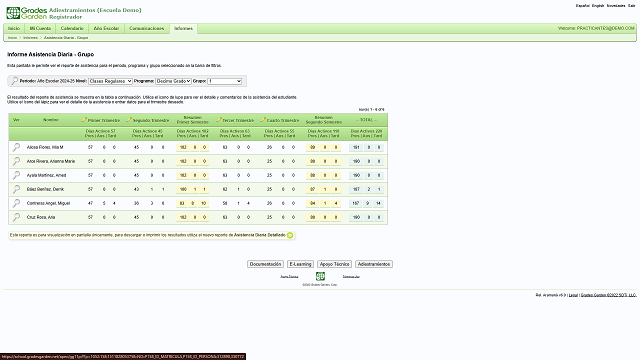Click the Informe Asistencia Diaria - Grupo heading
Viewport: 640px width, 360px height.
pyautogui.click(x=51, y=54)
